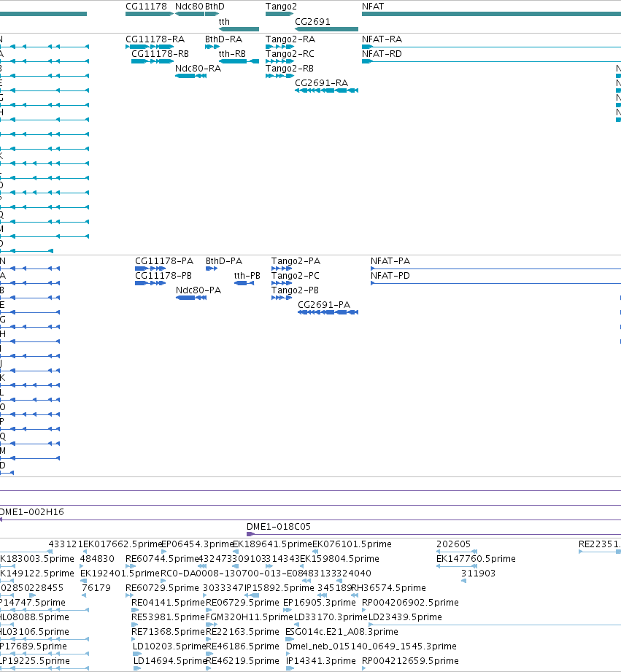Click the EK189641.5prime EST label
621x672 pixels.
[272, 544]
